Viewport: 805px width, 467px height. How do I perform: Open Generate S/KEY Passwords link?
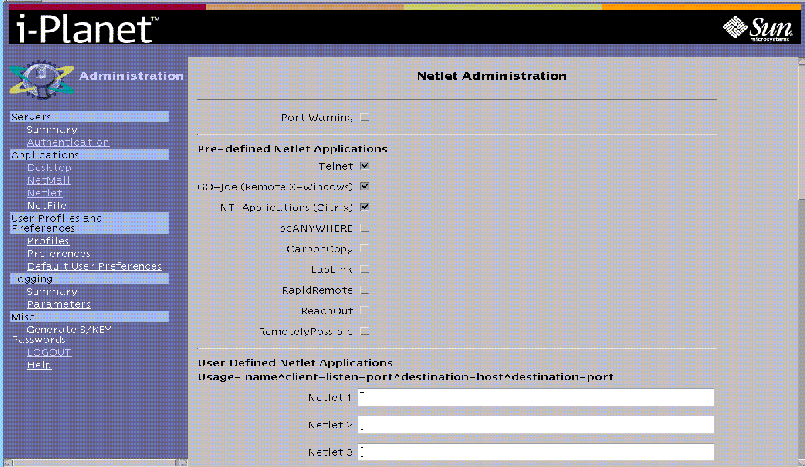(62, 335)
